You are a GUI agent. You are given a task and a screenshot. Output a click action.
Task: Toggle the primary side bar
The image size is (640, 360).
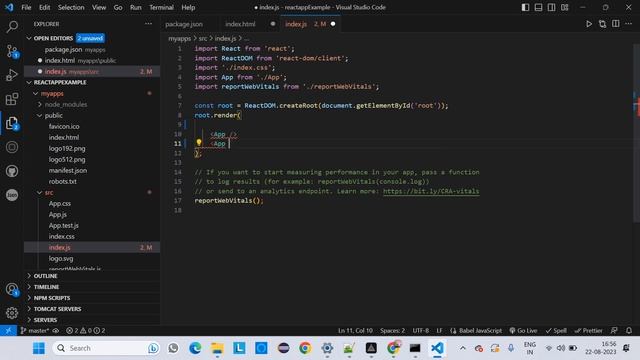coord(525,7)
